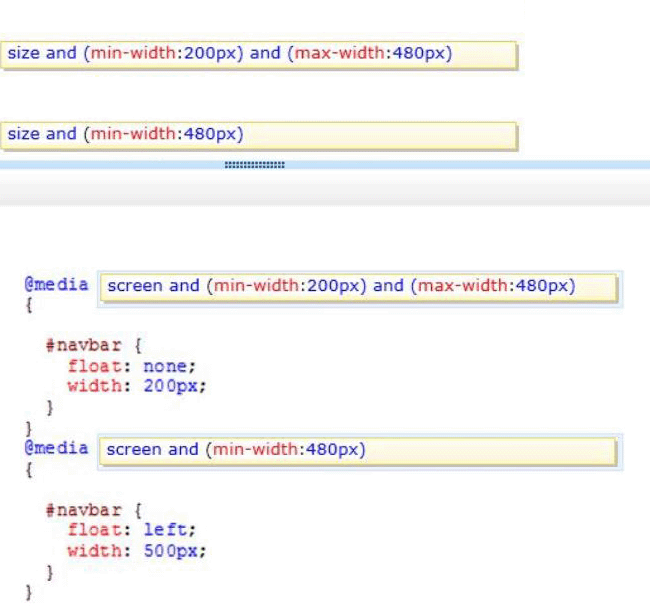
Task: Click the #navbar selector above float: none
Action: [x=80, y=345]
